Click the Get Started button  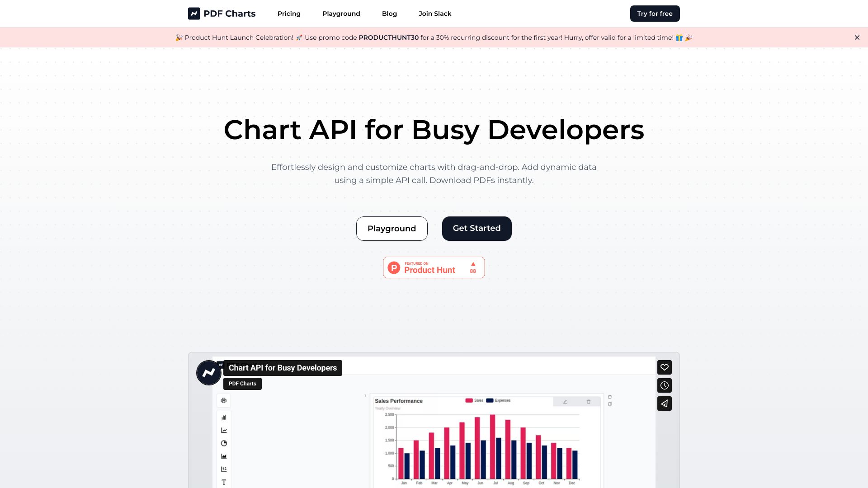tap(477, 228)
